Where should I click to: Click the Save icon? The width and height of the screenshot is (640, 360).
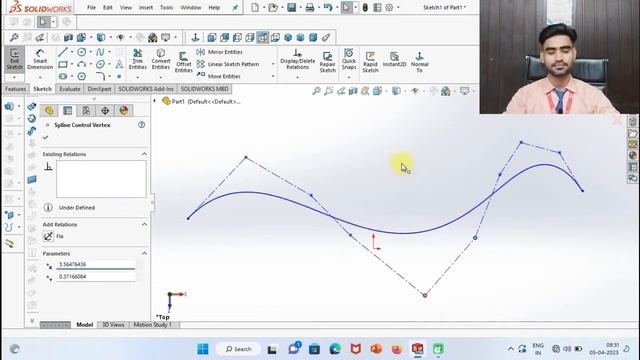click(291, 7)
